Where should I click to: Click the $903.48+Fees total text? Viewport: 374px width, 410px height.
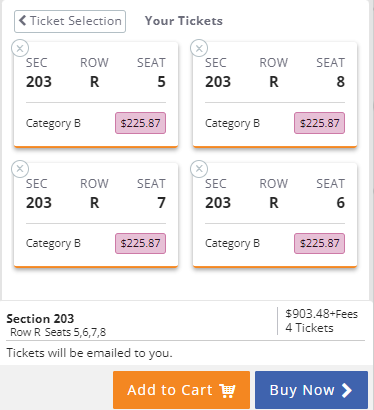click(322, 314)
